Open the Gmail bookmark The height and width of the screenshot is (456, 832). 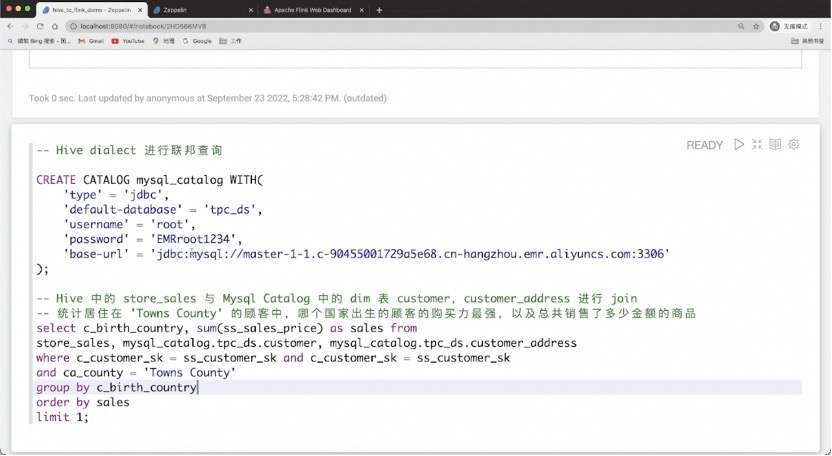pyautogui.click(x=91, y=41)
